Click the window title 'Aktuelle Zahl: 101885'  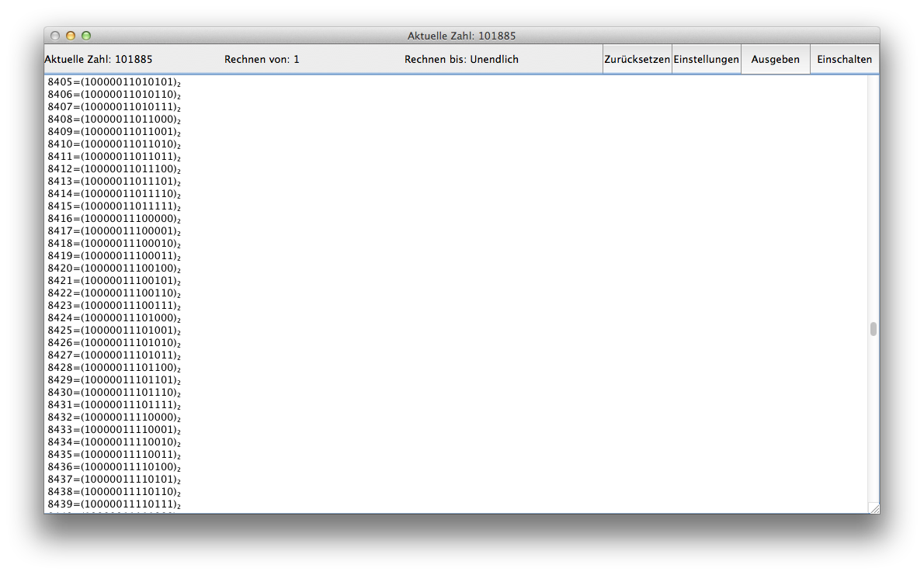point(461,36)
